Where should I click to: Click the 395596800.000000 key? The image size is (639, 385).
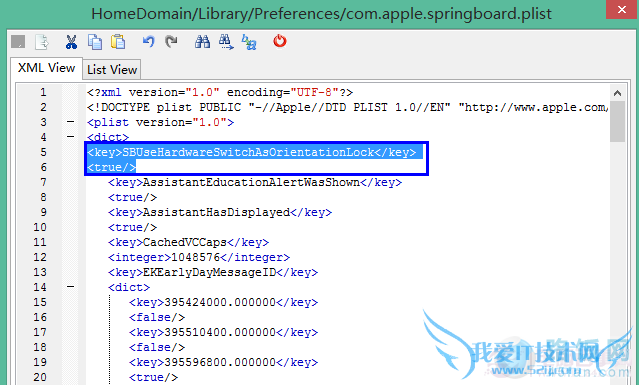pyautogui.click(x=223, y=363)
